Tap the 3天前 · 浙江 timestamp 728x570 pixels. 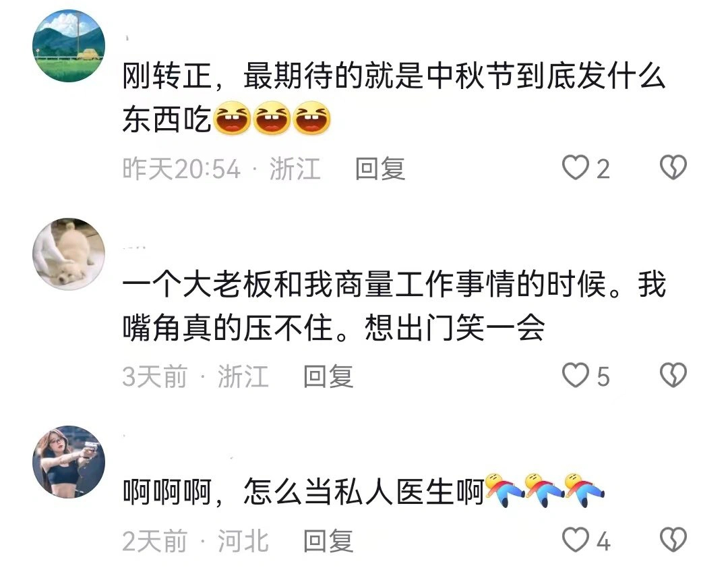point(195,376)
